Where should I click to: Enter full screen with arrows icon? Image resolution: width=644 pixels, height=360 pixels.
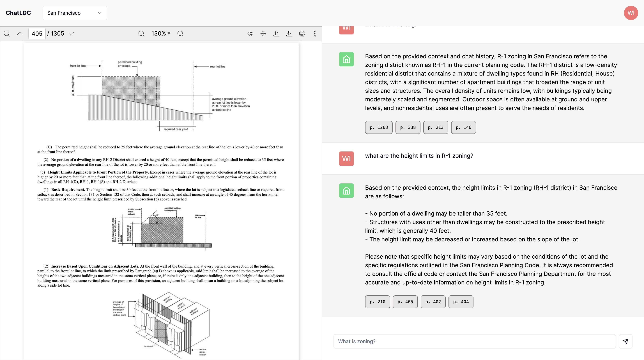[x=263, y=33]
